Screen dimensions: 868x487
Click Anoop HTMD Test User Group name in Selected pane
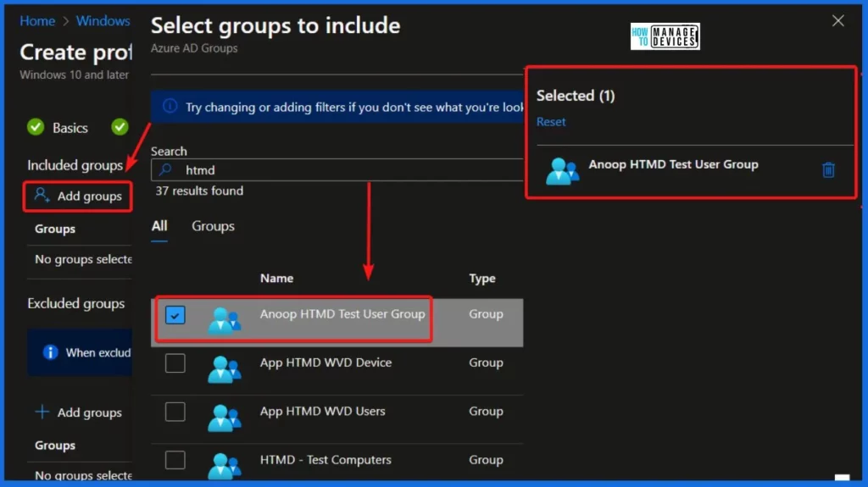pyautogui.click(x=673, y=164)
